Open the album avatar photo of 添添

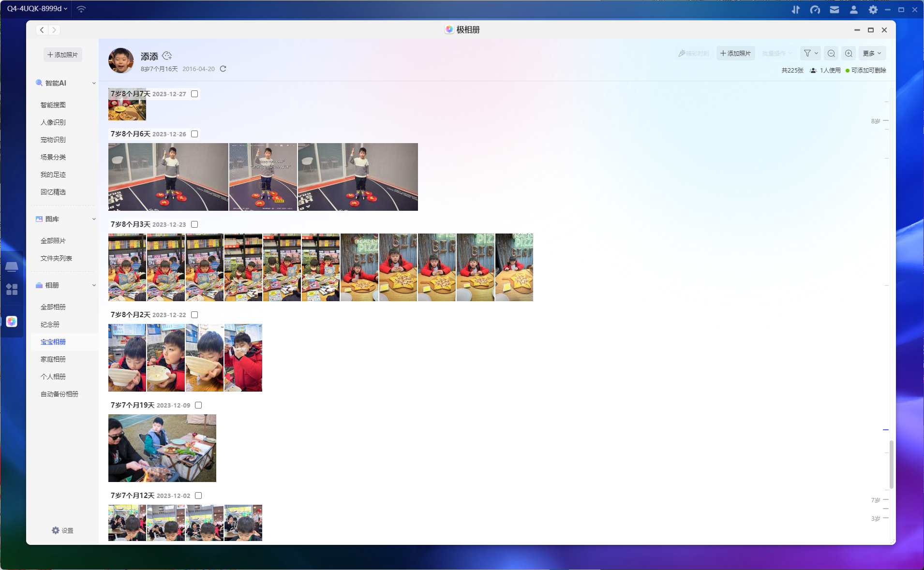coord(121,60)
